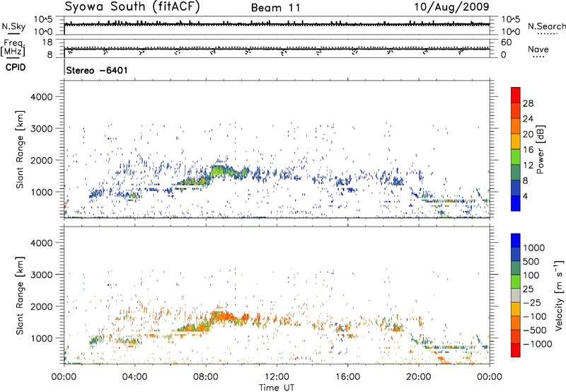The width and height of the screenshot is (566, 392).
Task: Click the yellow-orange 16–20 dB Power colorbar segment
Action: [x=516, y=141]
